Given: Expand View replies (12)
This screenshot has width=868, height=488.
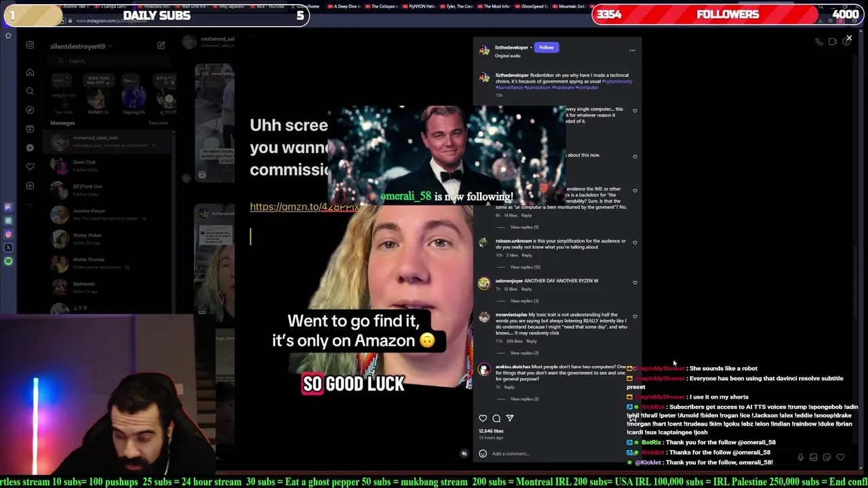Looking at the screenshot, I should 525,267.
